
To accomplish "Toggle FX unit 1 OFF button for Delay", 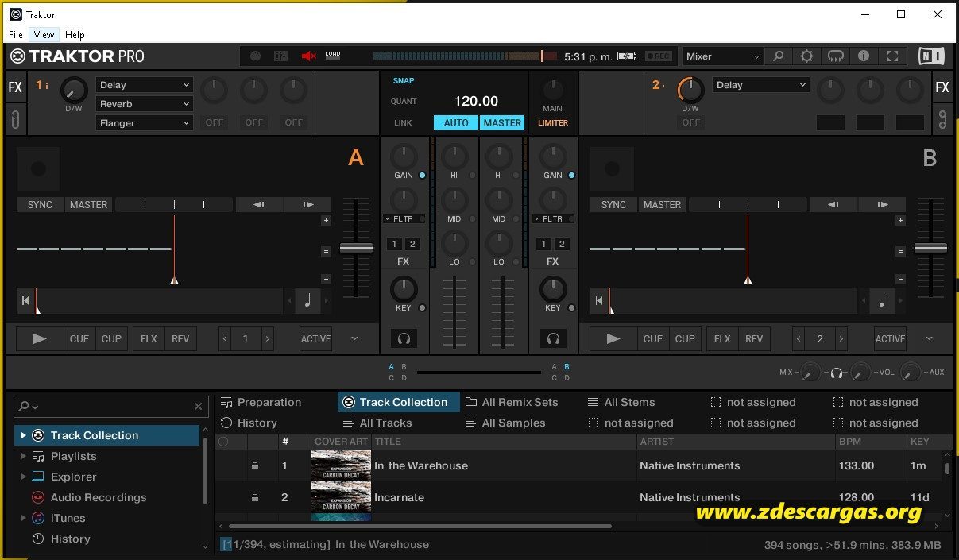I will pyautogui.click(x=215, y=122).
